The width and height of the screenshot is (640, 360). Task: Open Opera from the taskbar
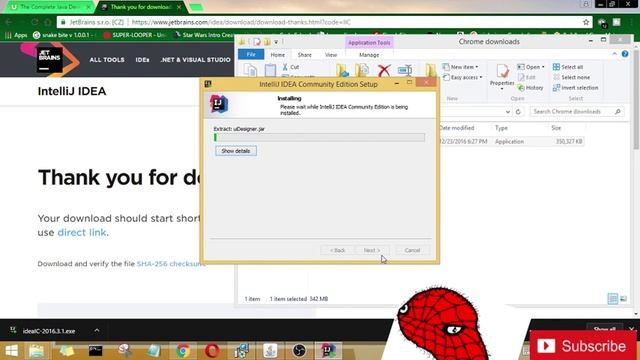tap(212, 351)
